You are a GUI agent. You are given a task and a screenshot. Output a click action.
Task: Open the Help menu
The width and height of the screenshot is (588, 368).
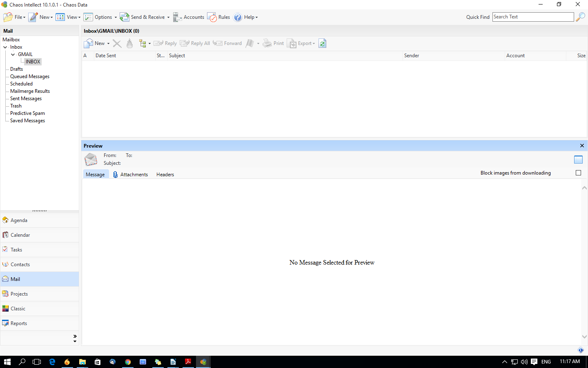[x=246, y=17]
